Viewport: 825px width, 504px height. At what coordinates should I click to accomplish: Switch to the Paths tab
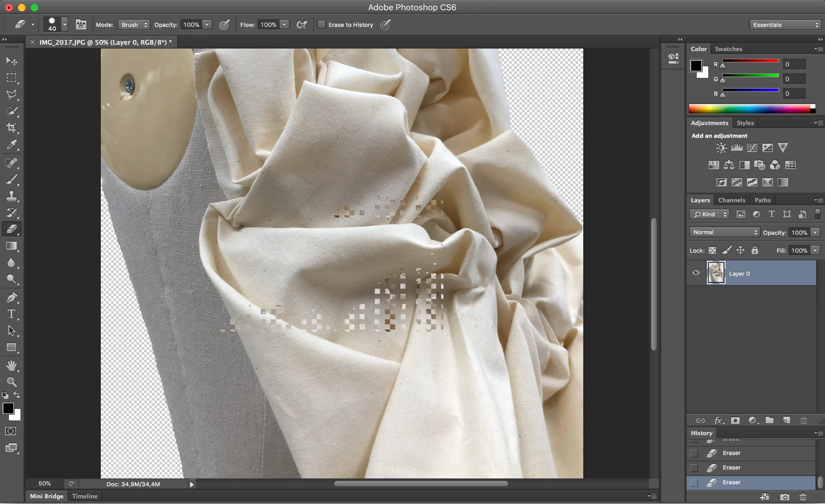[763, 200]
